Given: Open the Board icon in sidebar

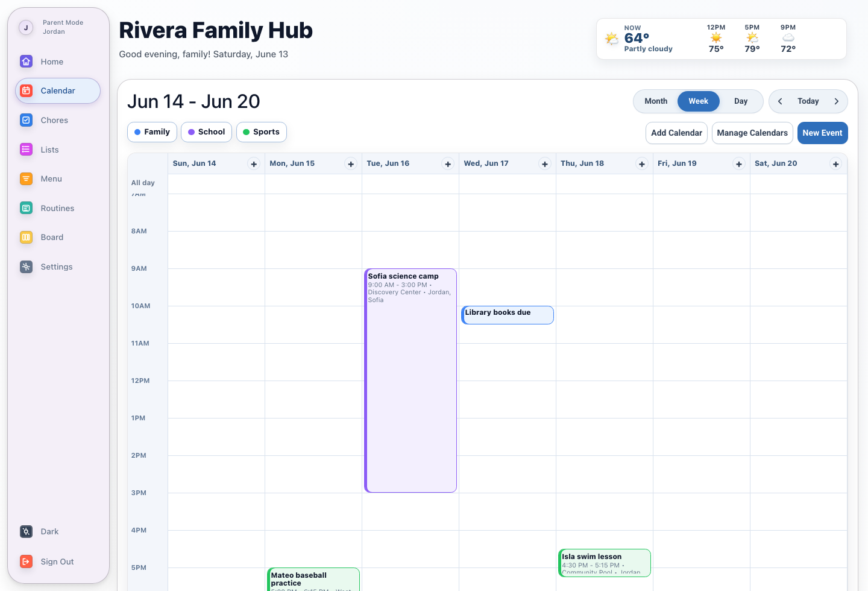Looking at the screenshot, I should pyautogui.click(x=26, y=237).
